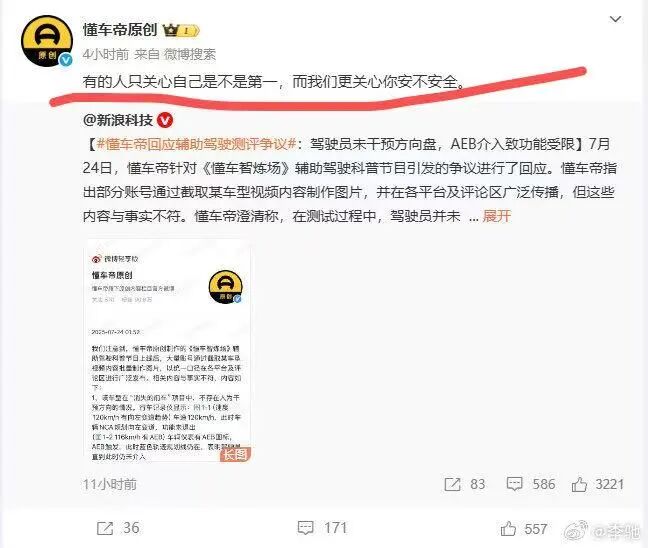Click the red V verification badge
648x548 pixels.
click(x=165, y=120)
